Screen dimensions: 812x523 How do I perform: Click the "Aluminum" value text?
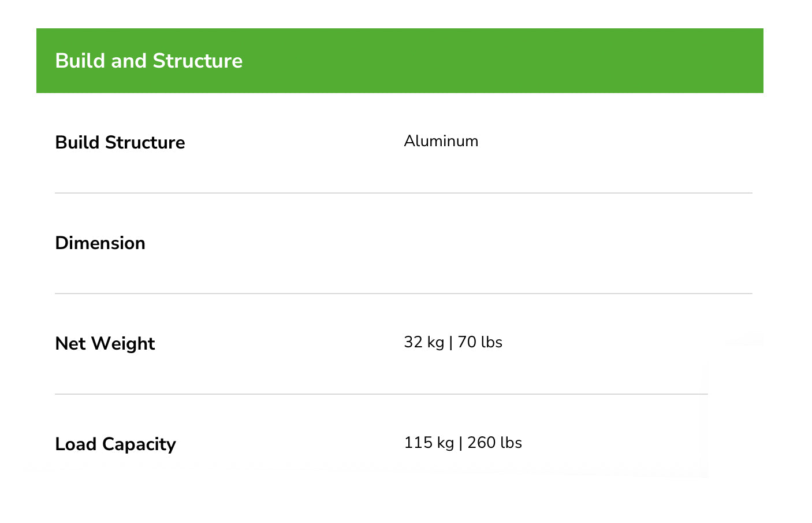[441, 141]
